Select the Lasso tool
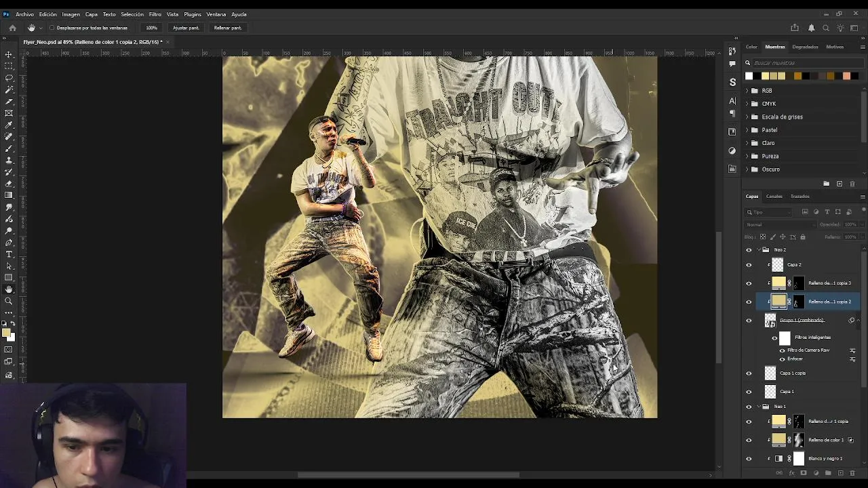The image size is (868, 488). click(9, 77)
